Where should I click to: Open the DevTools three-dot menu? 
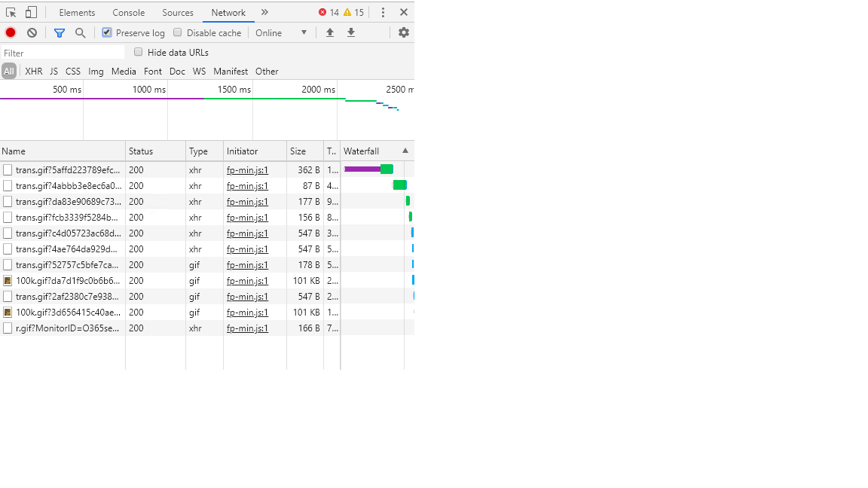(383, 12)
